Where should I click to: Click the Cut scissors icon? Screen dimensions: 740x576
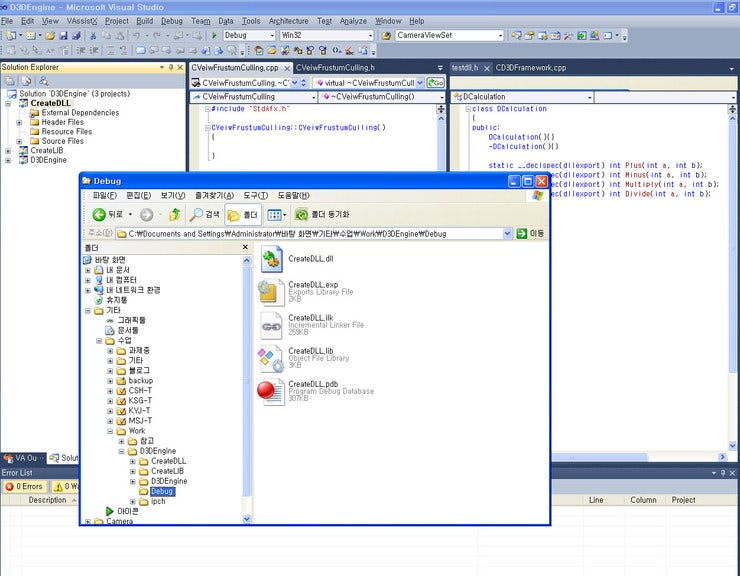point(93,35)
